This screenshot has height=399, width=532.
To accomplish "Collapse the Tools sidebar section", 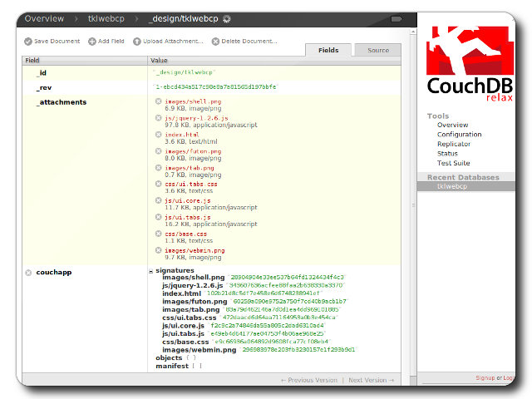I will (x=438, y=116).
